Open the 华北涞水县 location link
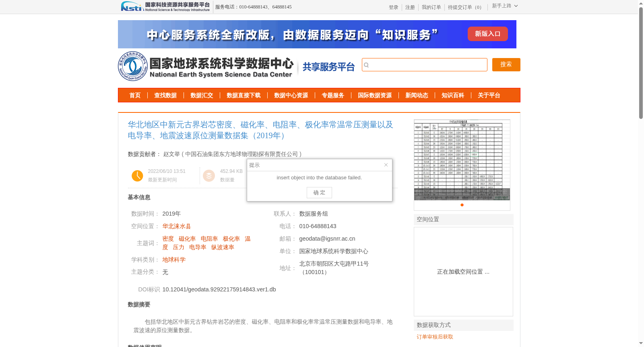 pyautogui.click(x=177, y=226)
